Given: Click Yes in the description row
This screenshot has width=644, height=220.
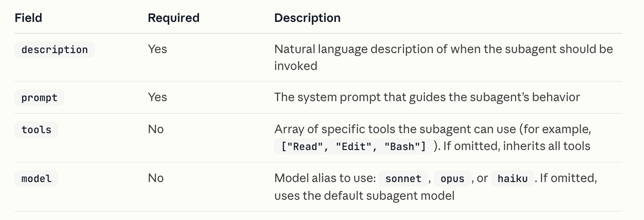Looking at the screenshot, I should tap(157, 49).
